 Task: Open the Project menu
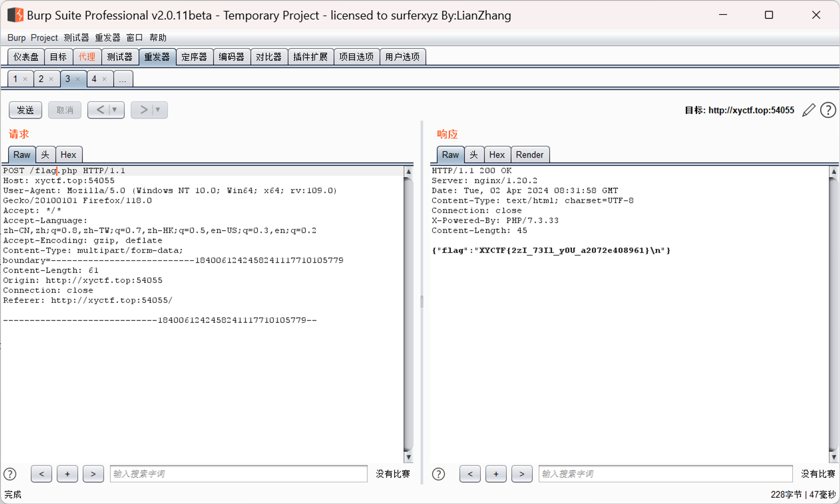pyautogui.click(x=44, y=38)
